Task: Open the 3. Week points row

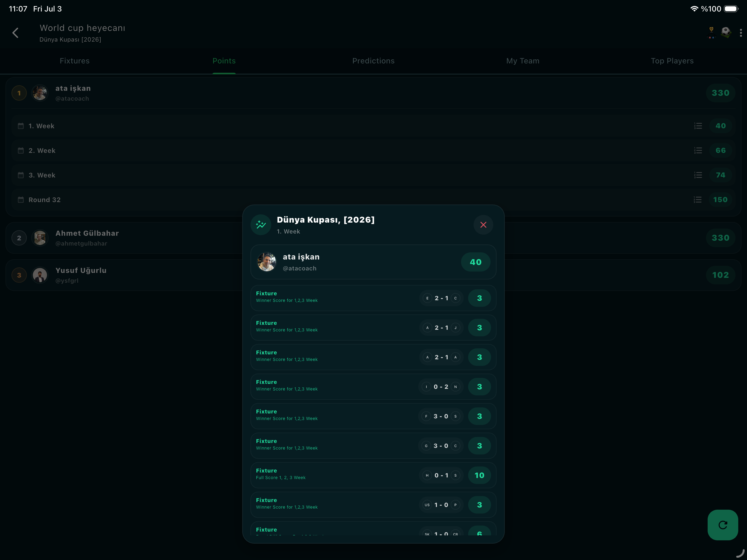Action: pyautogui.click(x=373, y=175)
